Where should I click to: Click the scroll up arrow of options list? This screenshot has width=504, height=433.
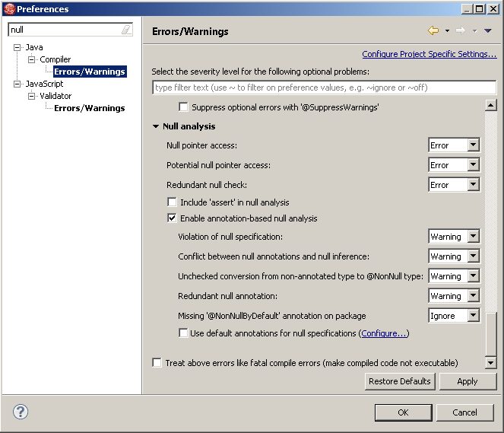click(x=491, y=105)
